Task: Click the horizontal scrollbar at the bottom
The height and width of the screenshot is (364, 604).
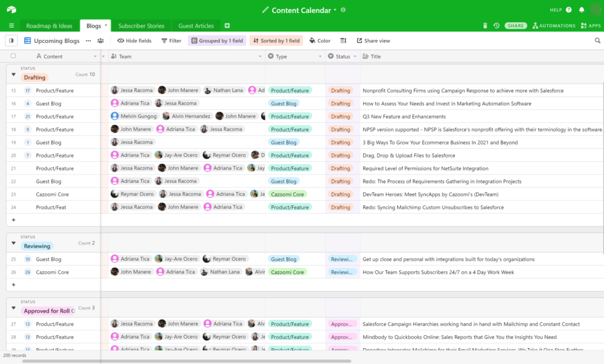Action: click(x=187, y=361)
